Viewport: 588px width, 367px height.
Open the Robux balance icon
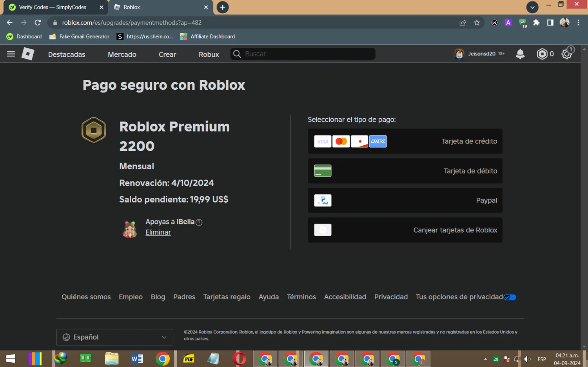pyautogui.click(x=542, y=54)
